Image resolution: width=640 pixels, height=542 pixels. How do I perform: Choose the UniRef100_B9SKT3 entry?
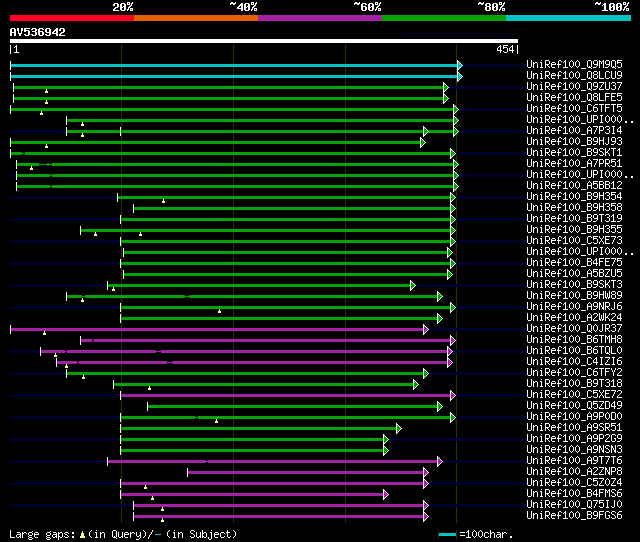[574, 284]
